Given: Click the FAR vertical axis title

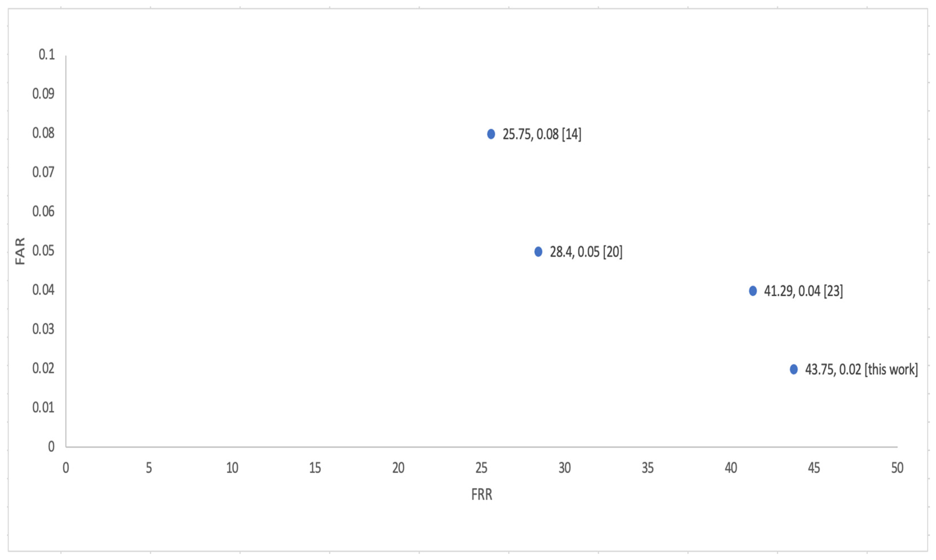Looking at the screenshot, I should pyautogui.click(x=20, y=251).
